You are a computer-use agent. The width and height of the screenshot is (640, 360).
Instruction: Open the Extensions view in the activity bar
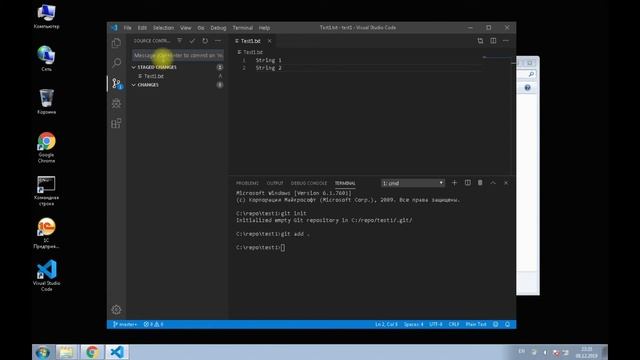click(x=116, y=123)
